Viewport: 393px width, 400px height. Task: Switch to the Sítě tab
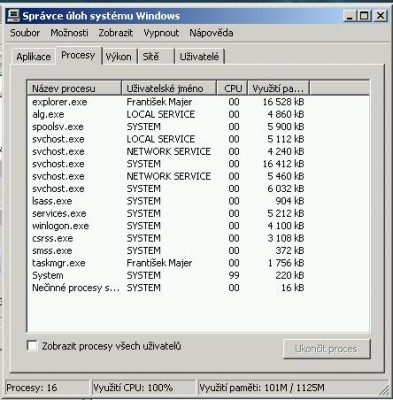pyautogui.click(x=155, y=56)
